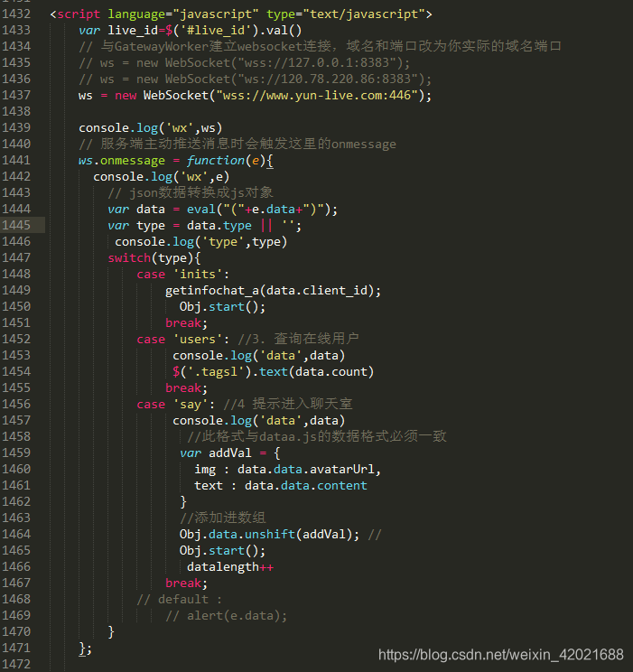
Task: Click 'onmessage' property on line 1441
Action: click(133, 161)
